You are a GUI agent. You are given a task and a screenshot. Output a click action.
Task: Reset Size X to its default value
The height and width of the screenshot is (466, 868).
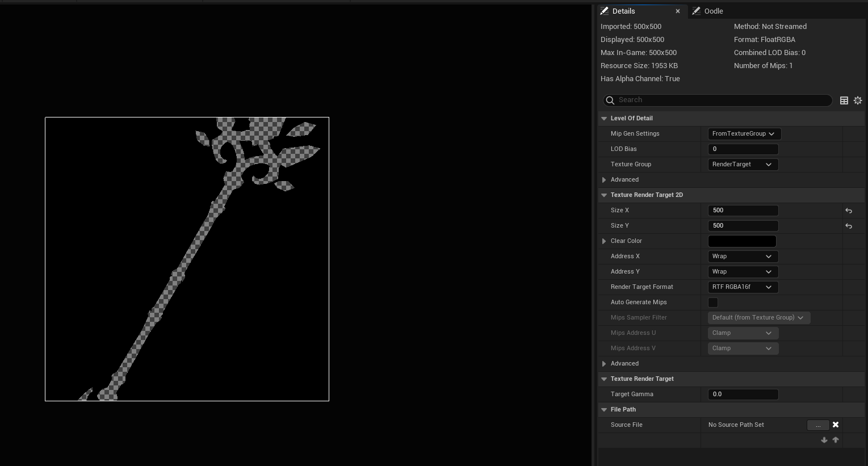pos(849,211)
